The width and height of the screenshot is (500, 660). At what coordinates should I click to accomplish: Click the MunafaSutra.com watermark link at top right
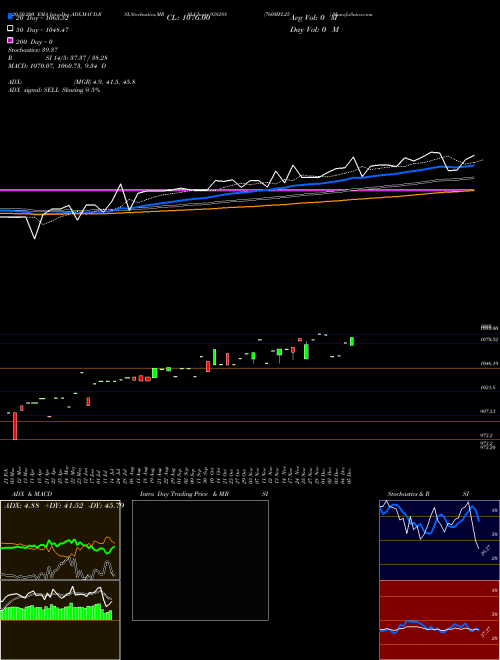(x=352, y=14)
